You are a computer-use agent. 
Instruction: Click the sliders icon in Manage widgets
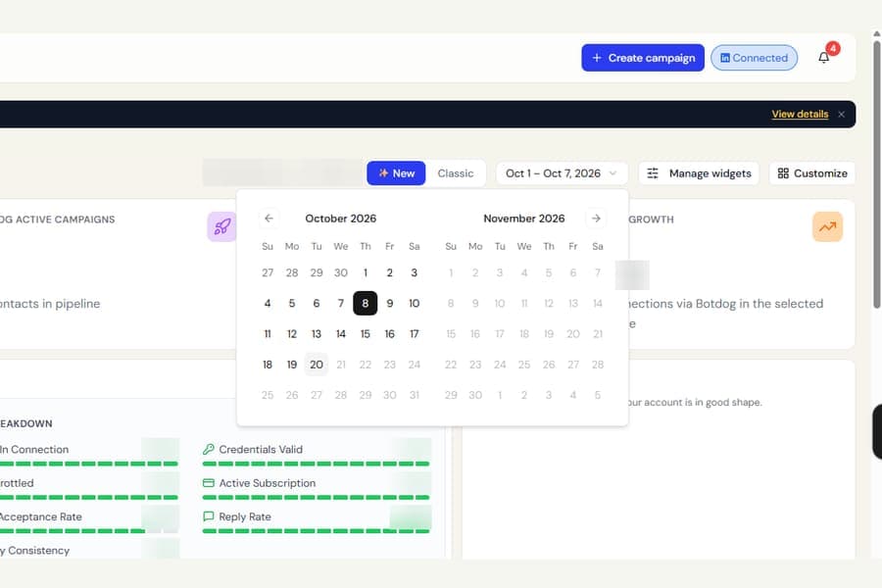(653, 173)
